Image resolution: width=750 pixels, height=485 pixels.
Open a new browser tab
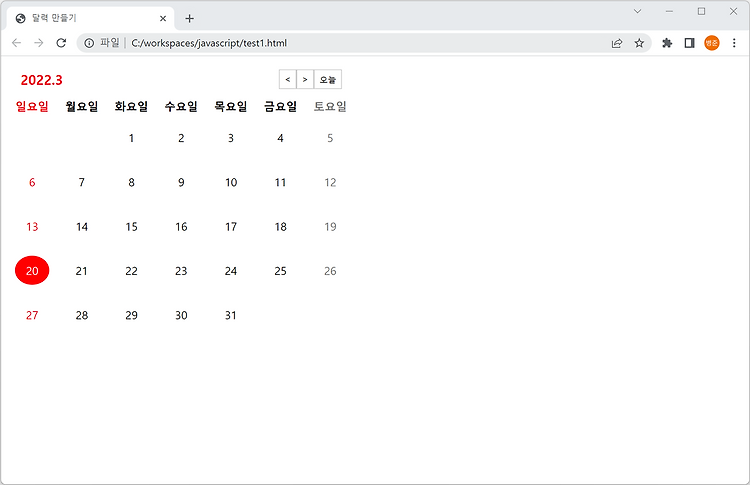tap(189, 19)
